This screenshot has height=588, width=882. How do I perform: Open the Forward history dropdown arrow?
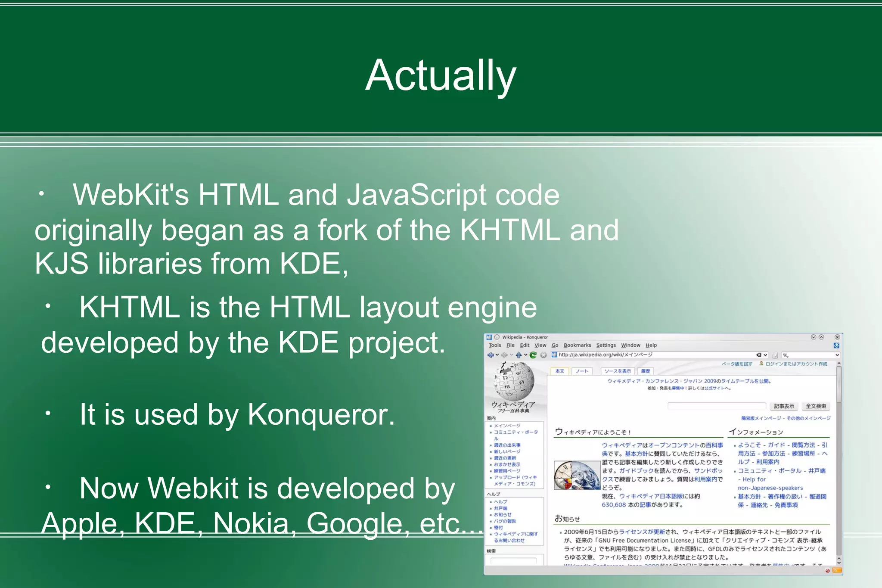click(x=511, y=355)
